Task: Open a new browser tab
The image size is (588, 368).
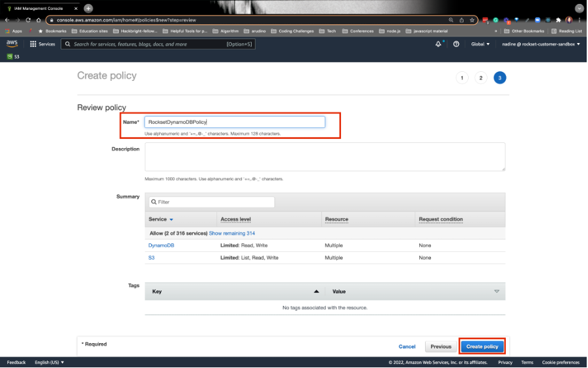Action: pos(88,8)
